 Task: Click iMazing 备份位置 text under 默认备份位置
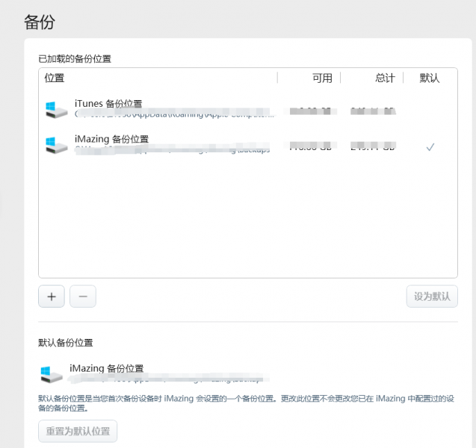[107, 368]
